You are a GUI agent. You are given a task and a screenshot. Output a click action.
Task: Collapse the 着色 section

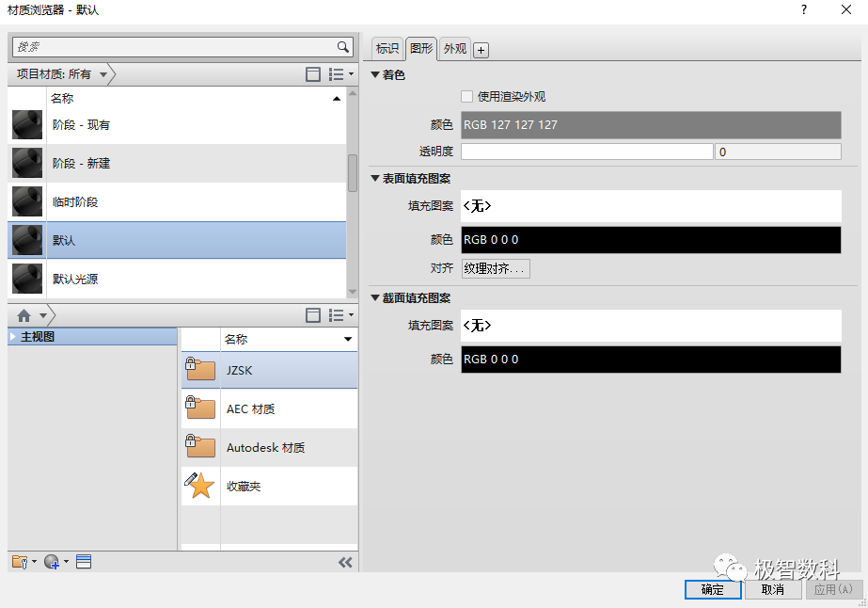375,74
